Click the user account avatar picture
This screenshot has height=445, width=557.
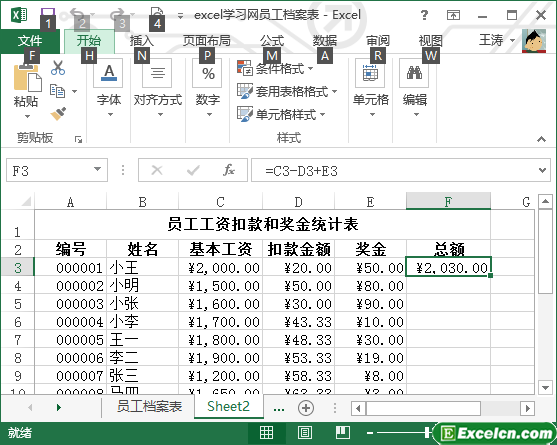click(x=534, y=40)
